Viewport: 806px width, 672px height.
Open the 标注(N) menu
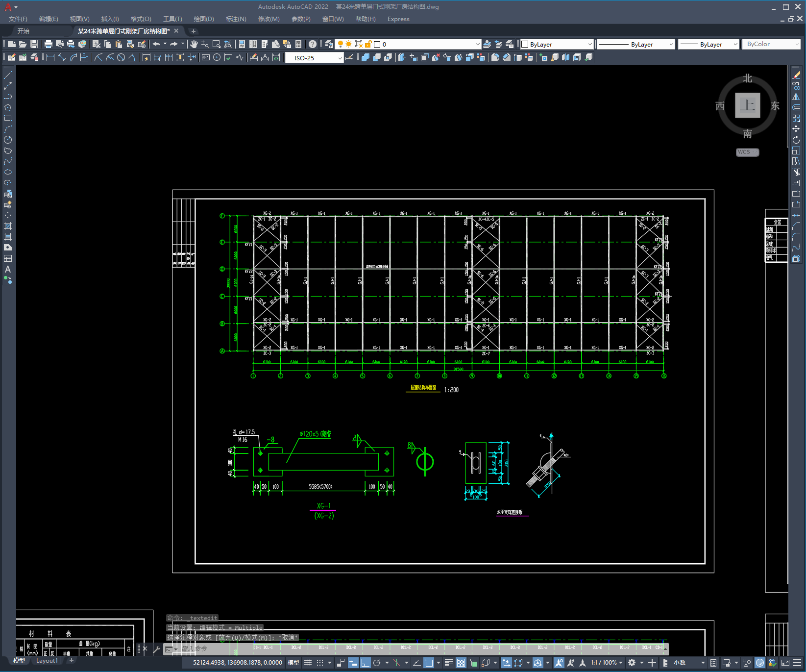[x=236, y=19]
